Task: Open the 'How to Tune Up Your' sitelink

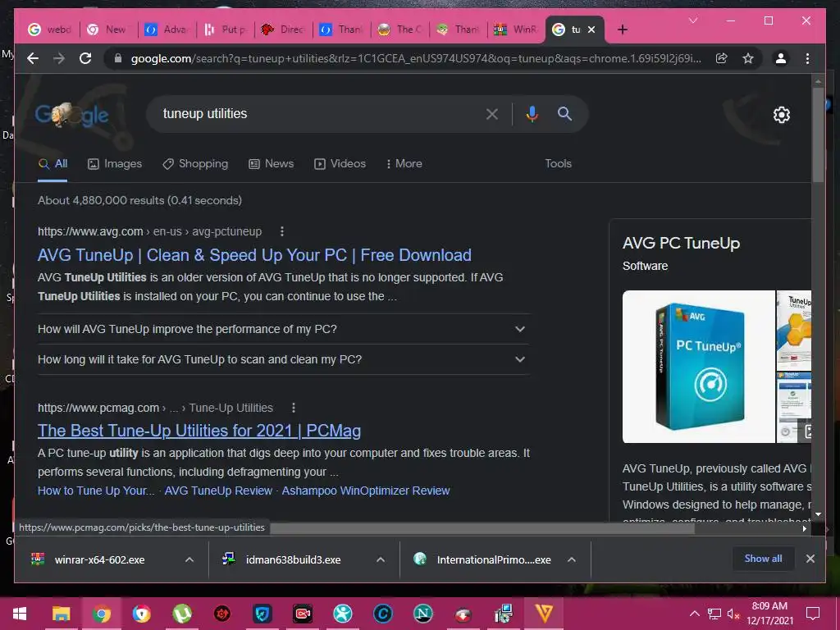Action: pos(96,491)
